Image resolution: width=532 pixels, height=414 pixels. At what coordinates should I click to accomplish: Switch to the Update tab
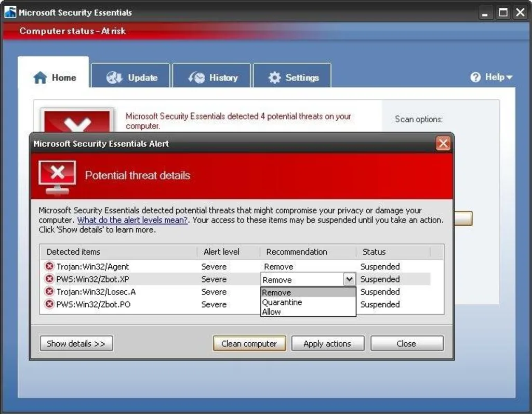(x=131, y=77)
